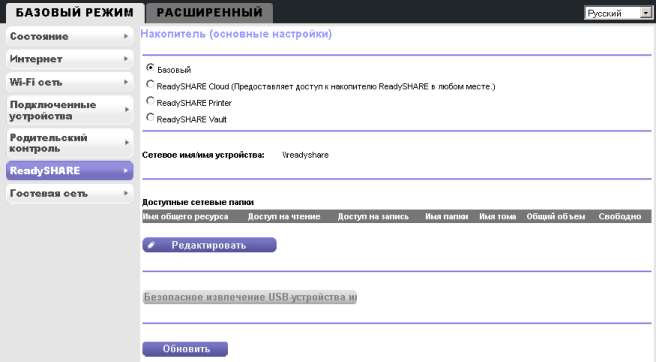Screen dimensions: 656x362
Task: Click the Свободно column header
Action: 620,216
